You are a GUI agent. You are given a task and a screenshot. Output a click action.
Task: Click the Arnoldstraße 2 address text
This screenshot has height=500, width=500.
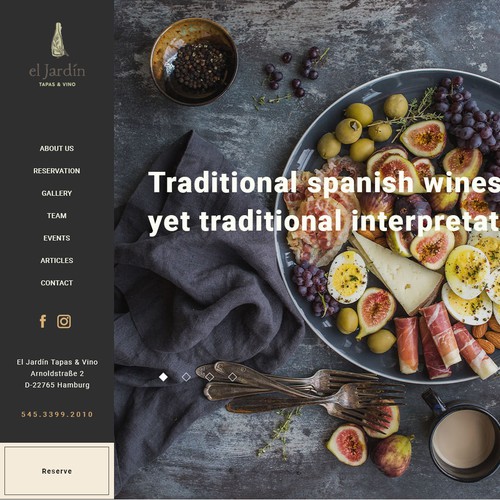click(x=57, y=373)
